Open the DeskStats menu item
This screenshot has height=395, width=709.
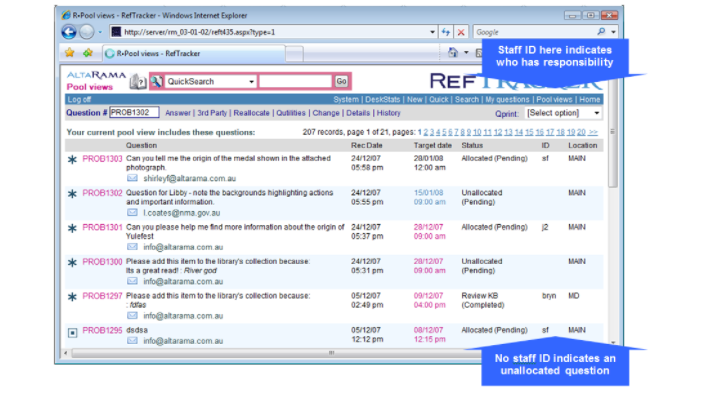point(383,99)
